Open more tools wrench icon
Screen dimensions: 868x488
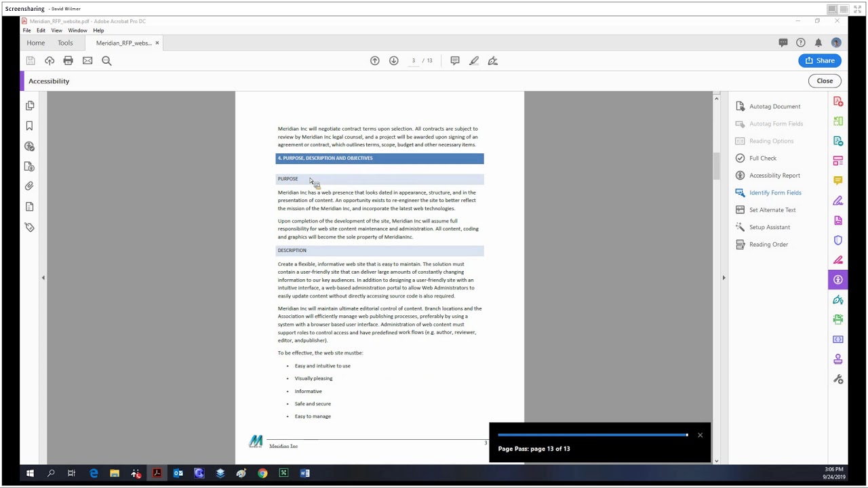coord(838,380)
